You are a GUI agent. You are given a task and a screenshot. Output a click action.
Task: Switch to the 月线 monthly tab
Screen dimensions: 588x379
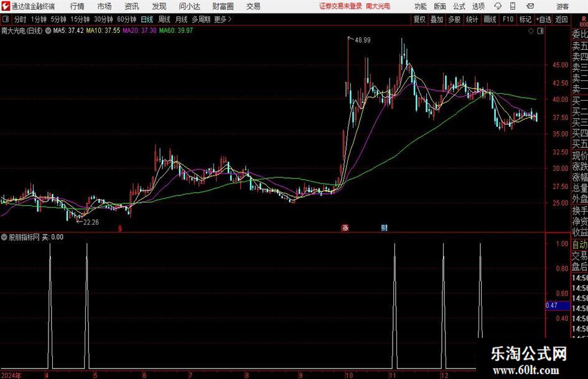coord(182,19)
